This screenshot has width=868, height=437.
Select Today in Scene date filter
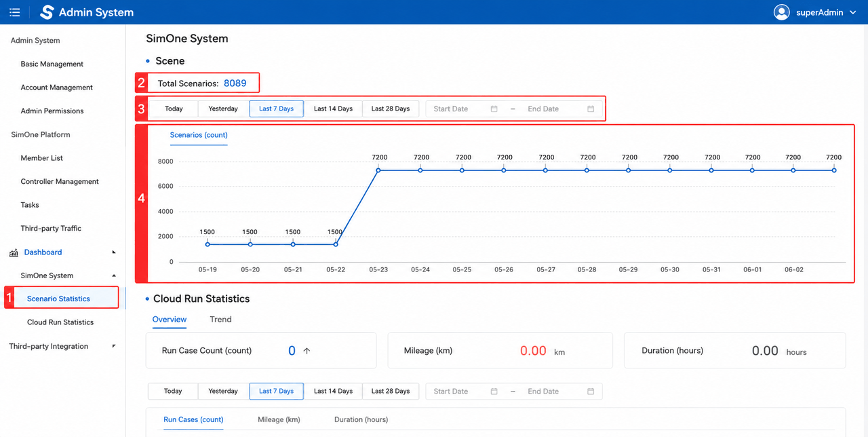(x=174, y=109)
